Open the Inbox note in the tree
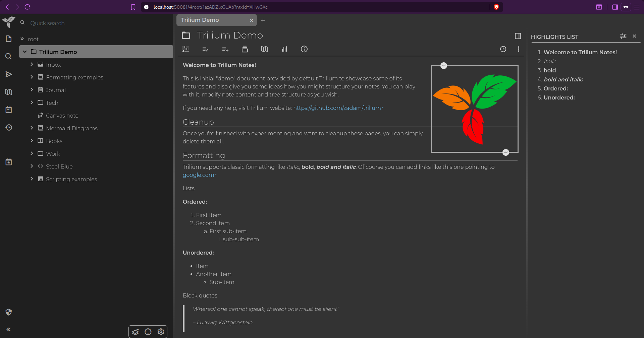644x338 pixels. (x=53, y=65)
